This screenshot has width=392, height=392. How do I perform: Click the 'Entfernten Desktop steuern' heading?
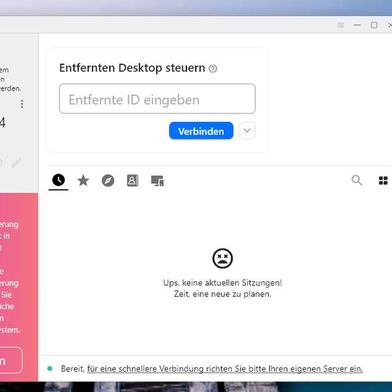coord(132,68)
